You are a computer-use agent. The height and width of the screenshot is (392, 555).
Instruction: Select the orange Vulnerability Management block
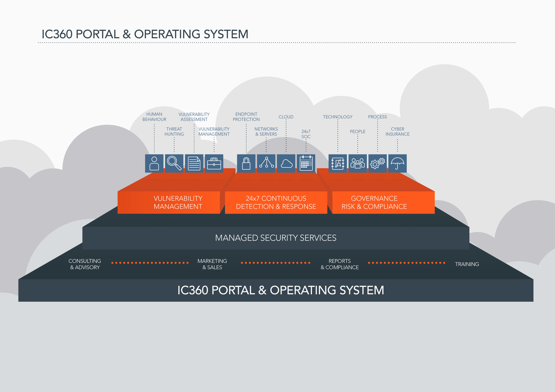(x=169, y=202)
